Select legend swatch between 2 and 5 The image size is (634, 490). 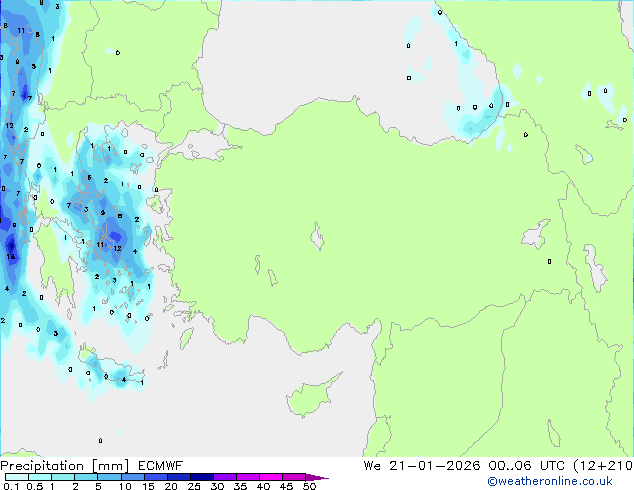tap(86, 477)
